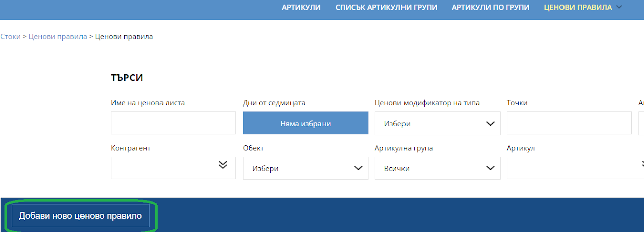Click the Артикулна група arrow icon

[490, 168]
